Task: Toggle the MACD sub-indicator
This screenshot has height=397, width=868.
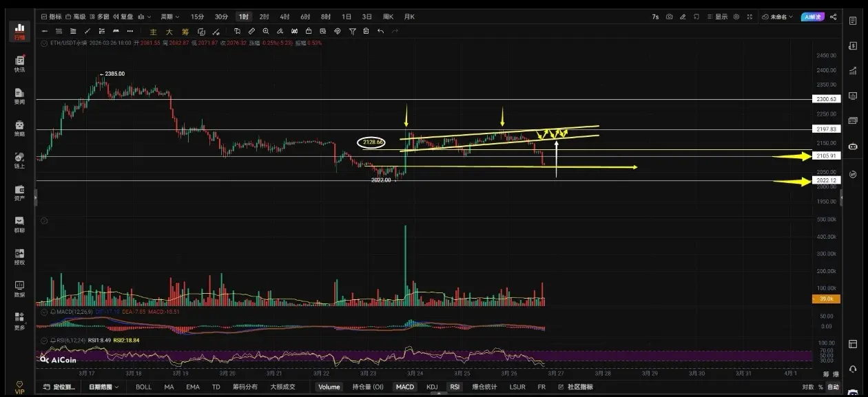Action: coord(405,387)
